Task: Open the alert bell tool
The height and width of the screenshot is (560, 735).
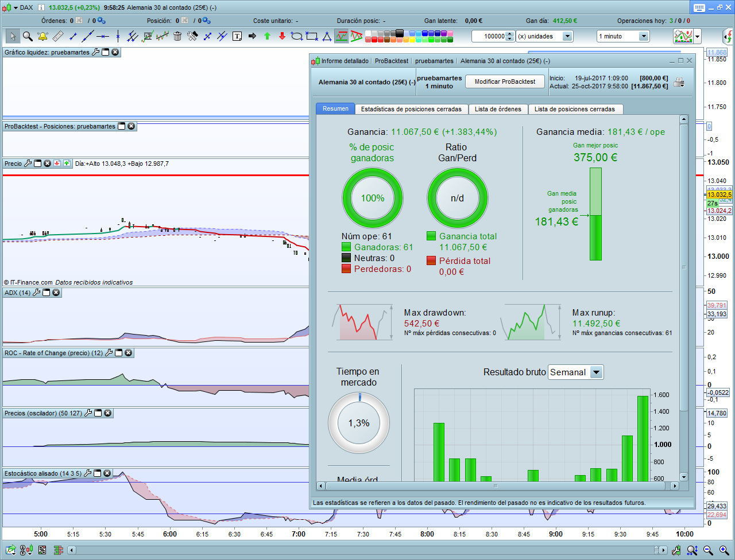Action: pos(42,36)
